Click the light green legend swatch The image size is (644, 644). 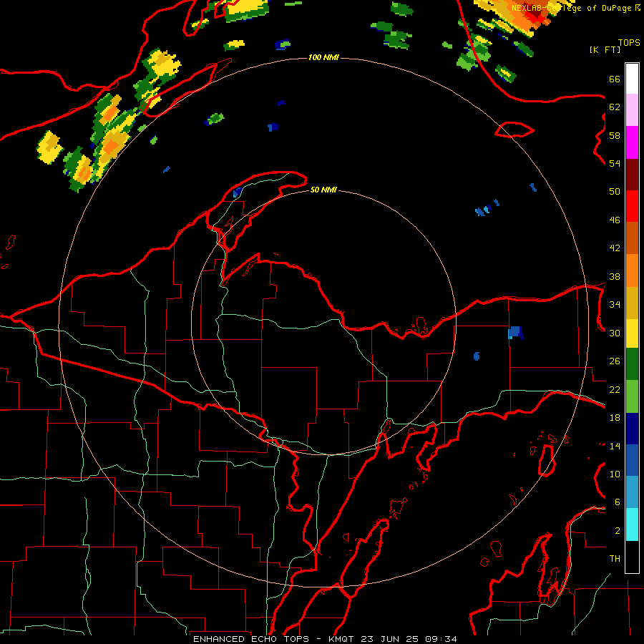(x=632, y=396)
